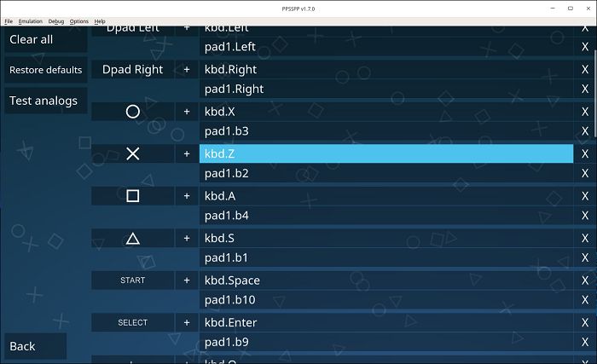The width and height of the screenshot is (597, 364).
Task: Remove the pad1.Left mapping
Action: (x=585, y=46)
